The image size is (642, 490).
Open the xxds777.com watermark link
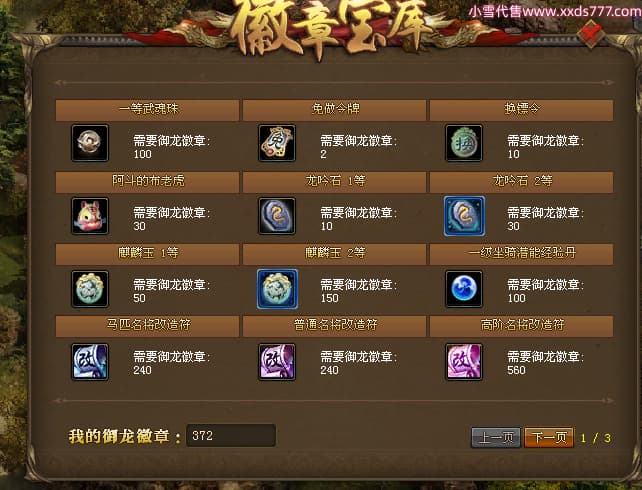point(554,11)
